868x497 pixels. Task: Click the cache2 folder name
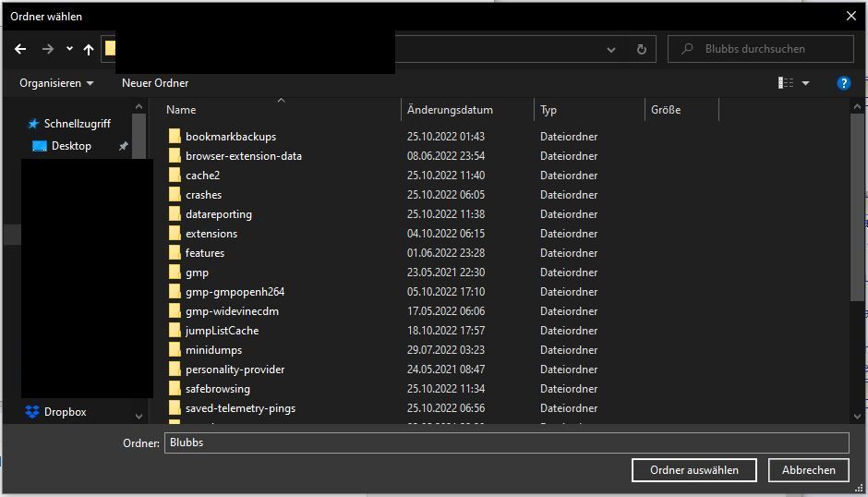click(x=202, y=176)
